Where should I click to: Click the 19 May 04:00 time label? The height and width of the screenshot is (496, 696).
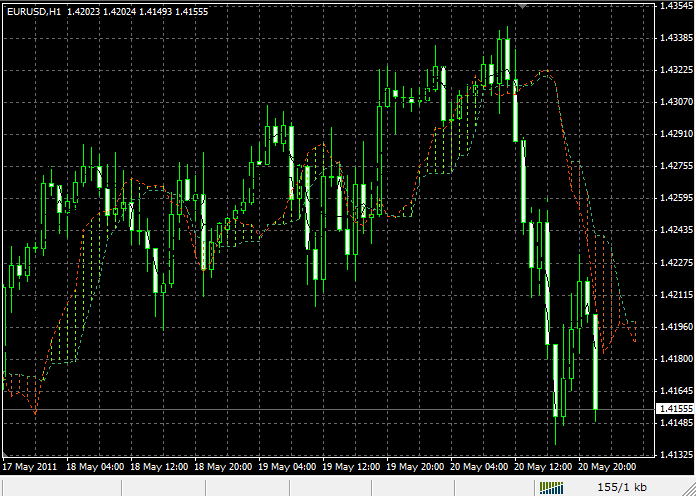click(x=288, y=467)
